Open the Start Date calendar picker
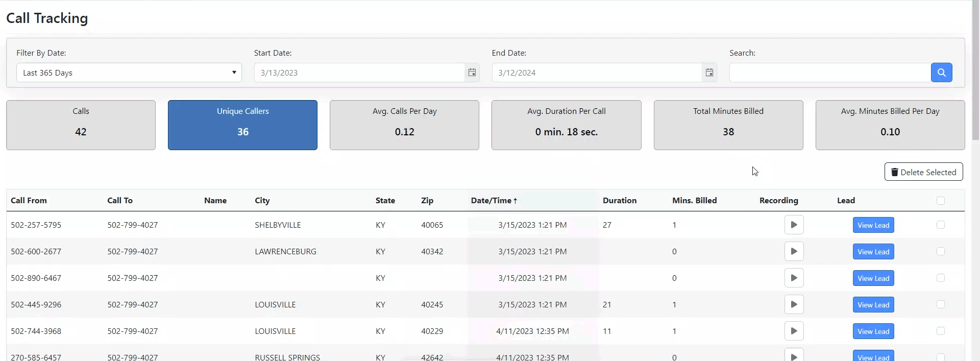Image resolution: width=980 pixels, height=361 pixels. pyautogui.click(x=472, y=73)
